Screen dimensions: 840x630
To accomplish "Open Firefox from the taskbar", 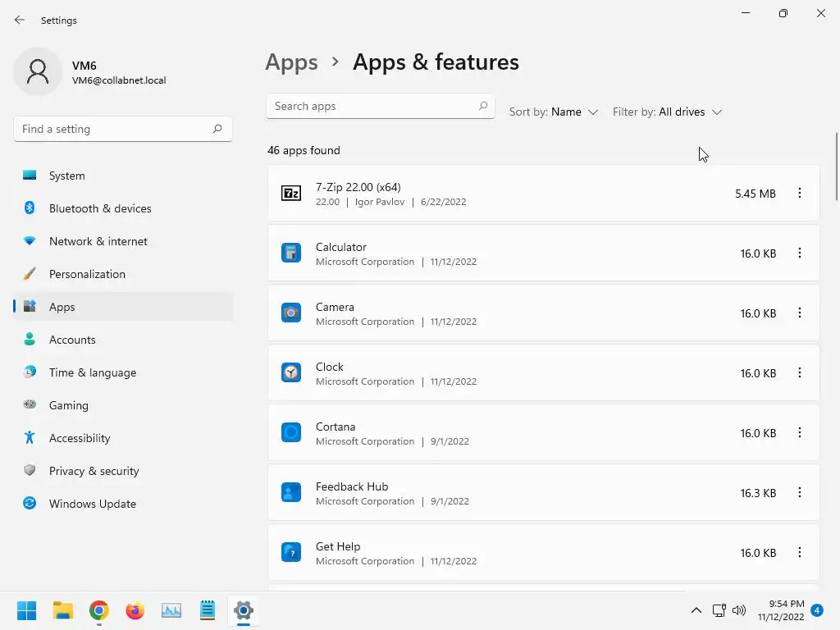I will coord(135,610).
